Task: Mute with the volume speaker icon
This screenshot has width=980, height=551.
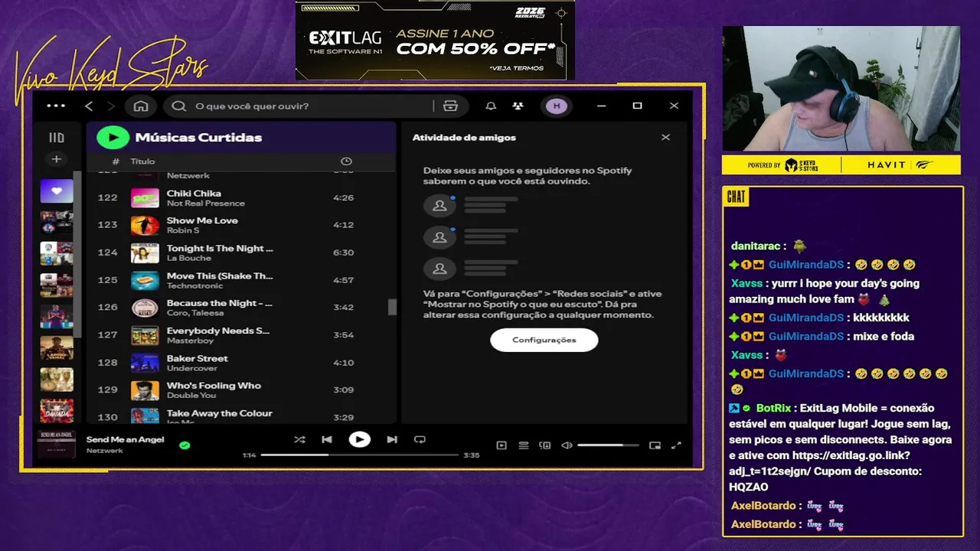Action: (567, 445)
